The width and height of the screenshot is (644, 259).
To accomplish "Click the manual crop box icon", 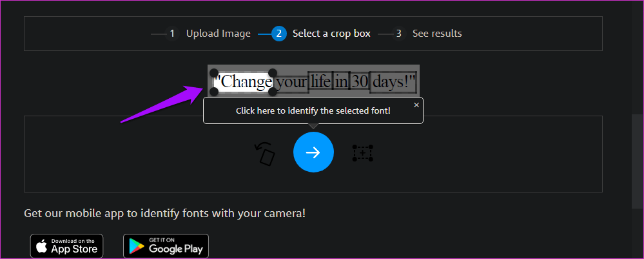I will pos(362,153).
